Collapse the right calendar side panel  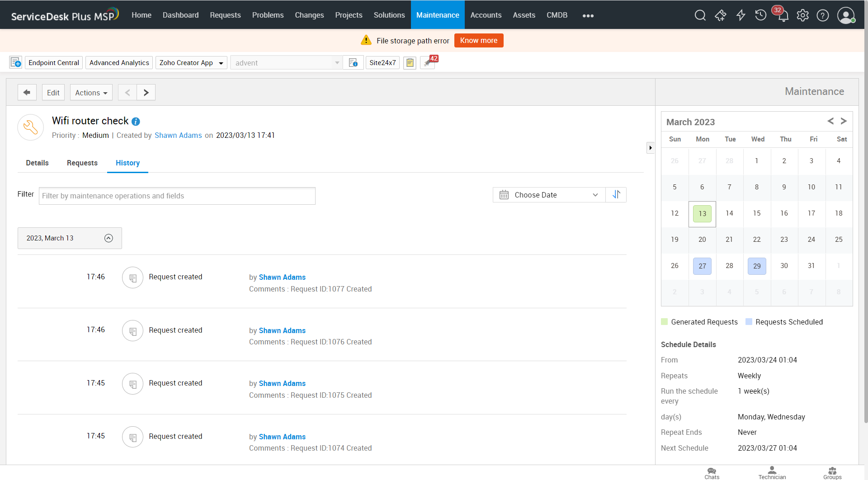[x=650, y=148]
